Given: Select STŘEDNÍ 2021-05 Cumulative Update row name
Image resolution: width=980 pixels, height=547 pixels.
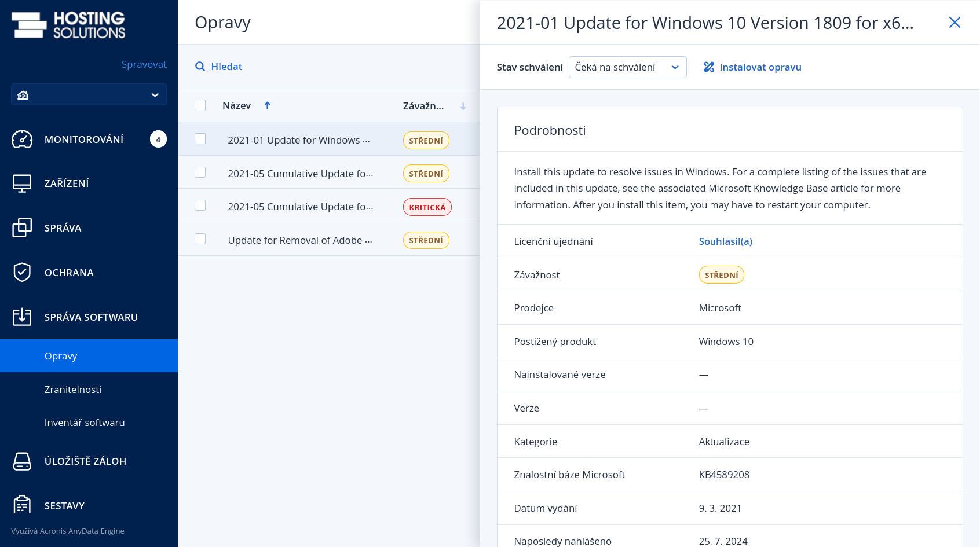Looking at the screenshot, I should (x=301, y=174).
